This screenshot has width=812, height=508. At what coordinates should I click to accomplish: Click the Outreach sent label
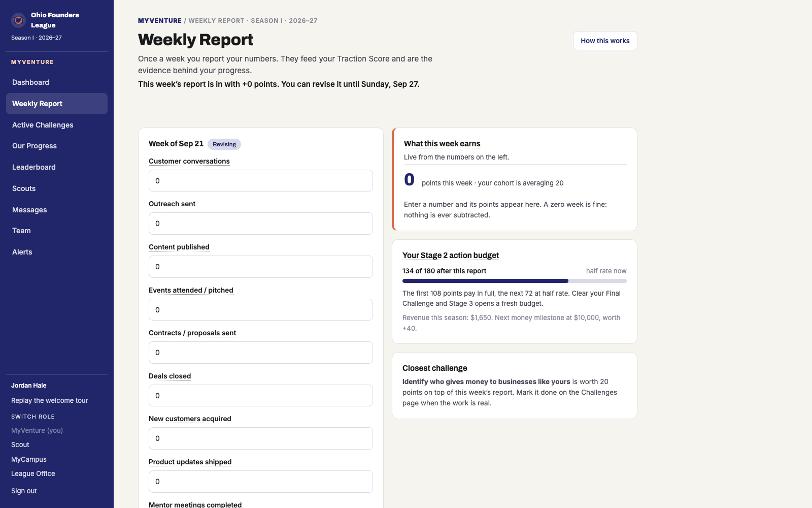[172, 204]
